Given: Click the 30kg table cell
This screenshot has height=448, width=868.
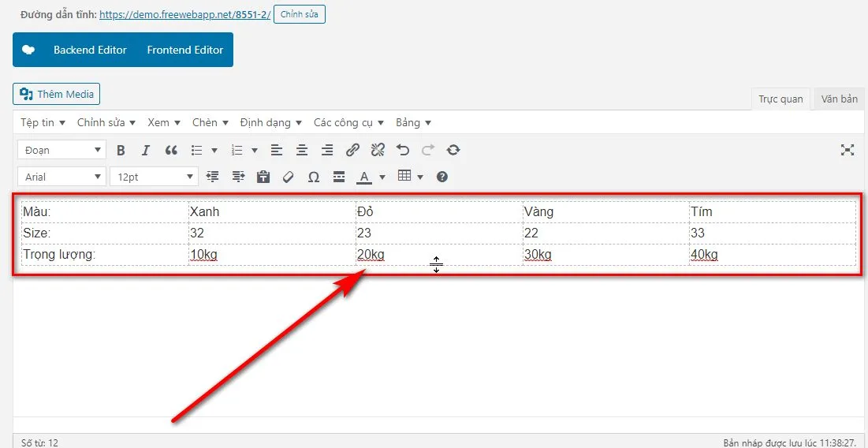Looking at the screenshot, I should (606, 255).
